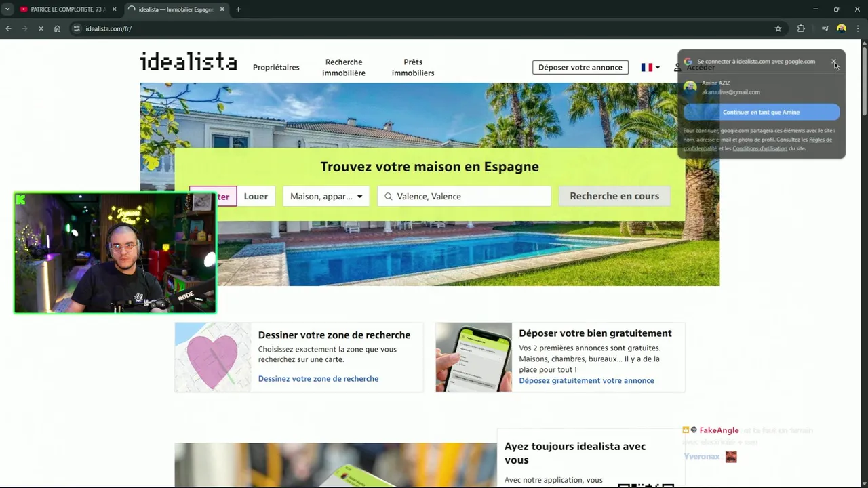This screenshot has width=868, height=488.
Task: Click the idealista logo
Action: [x=189, y=62]
